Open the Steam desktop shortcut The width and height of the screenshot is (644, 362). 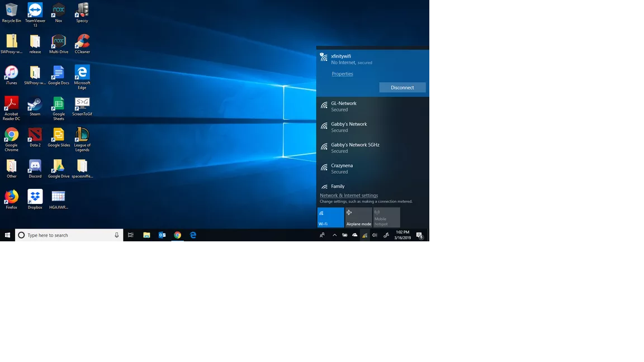click(35, 105)
